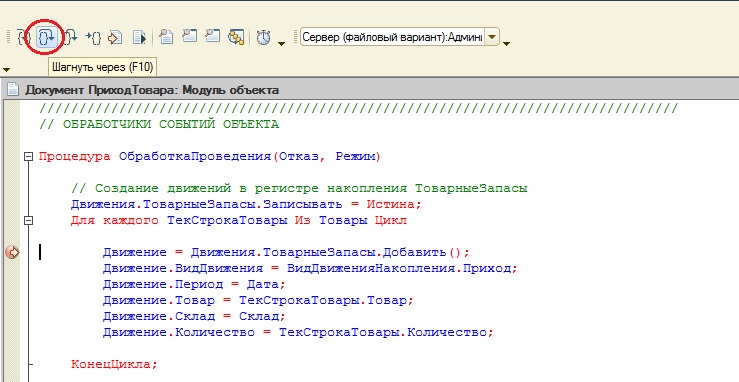Click the Run to Cursor icon
Viewport: 739px width, 382px height.
click(x=93, y=37)
